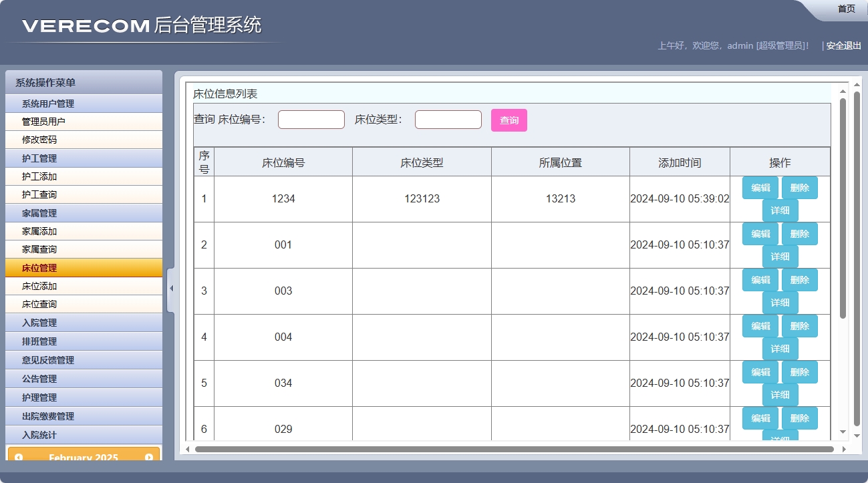Click 编辑 for bed 1234
Screen dimensions: 868x483
pyautogui.click(x=760, y=188)
